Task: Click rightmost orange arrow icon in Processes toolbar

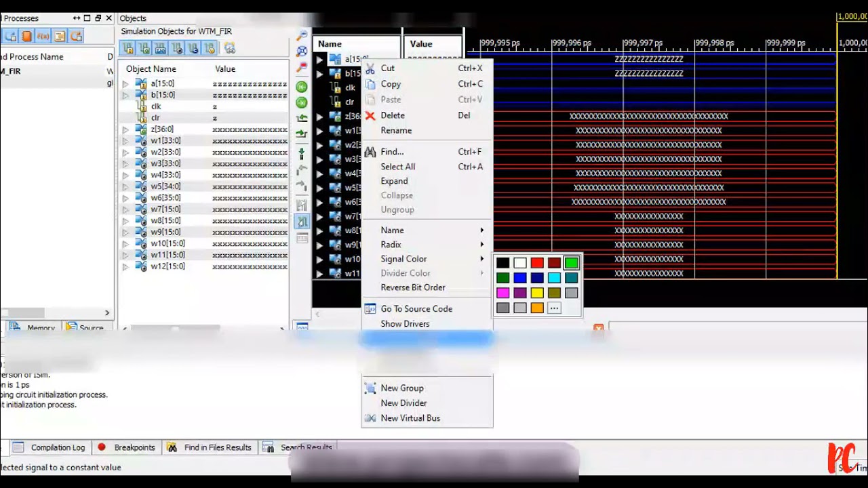Action: click(x=76, y=37)
